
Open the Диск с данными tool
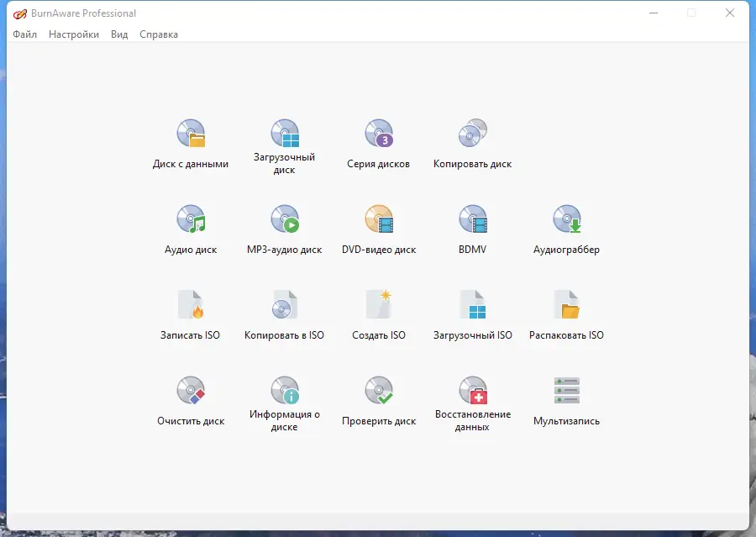click(x=191, y=143)
